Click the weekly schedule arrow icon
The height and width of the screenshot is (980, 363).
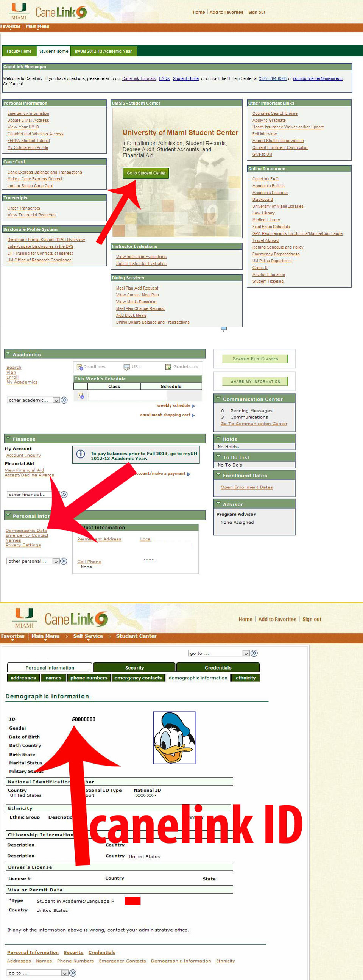pyautogui.click(x=193, y=406)
